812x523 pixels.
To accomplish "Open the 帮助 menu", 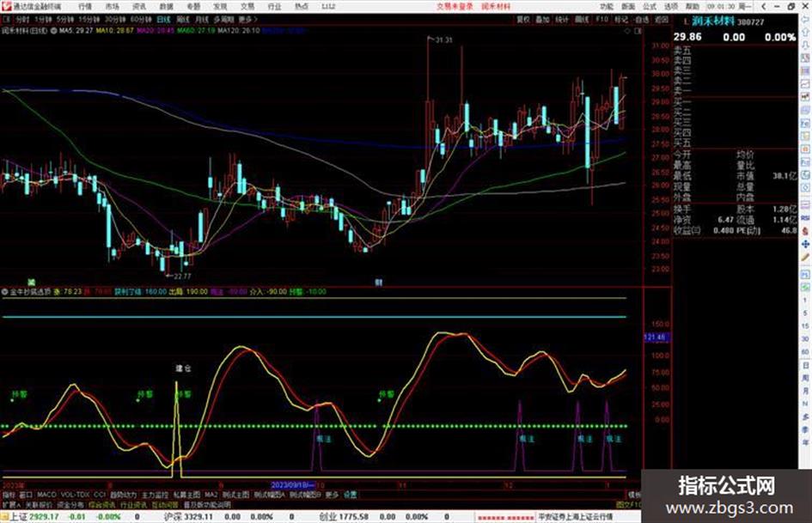I will pyautogui.click(x=693, y=7).
